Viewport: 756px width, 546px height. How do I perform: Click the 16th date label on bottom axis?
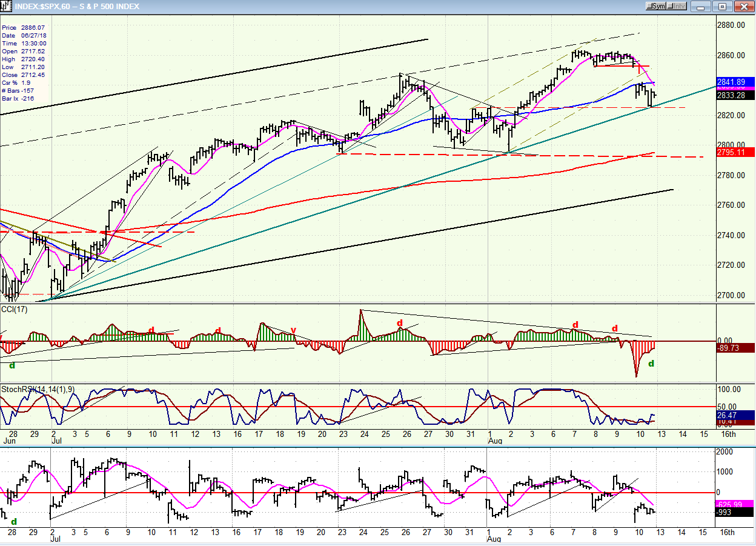(x=727, y=532)
